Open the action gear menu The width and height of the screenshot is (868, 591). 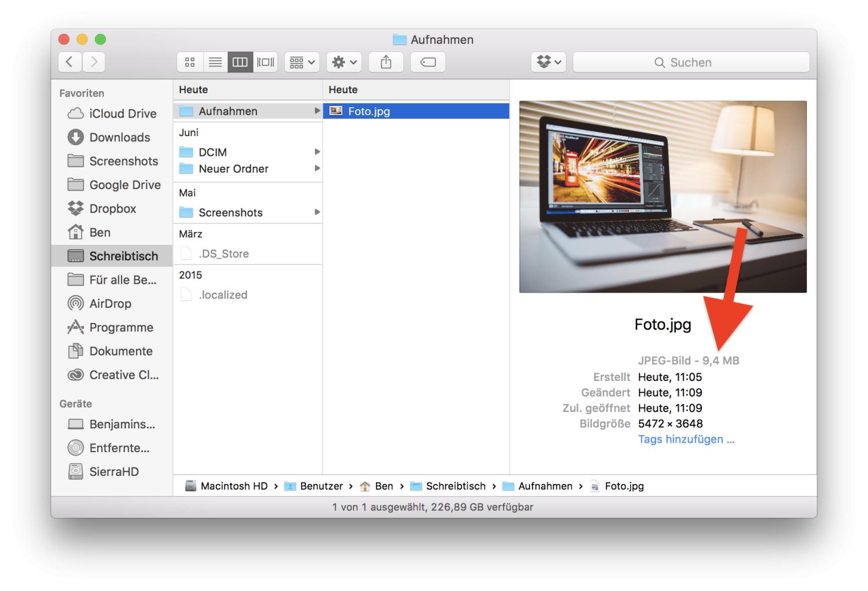344,62
